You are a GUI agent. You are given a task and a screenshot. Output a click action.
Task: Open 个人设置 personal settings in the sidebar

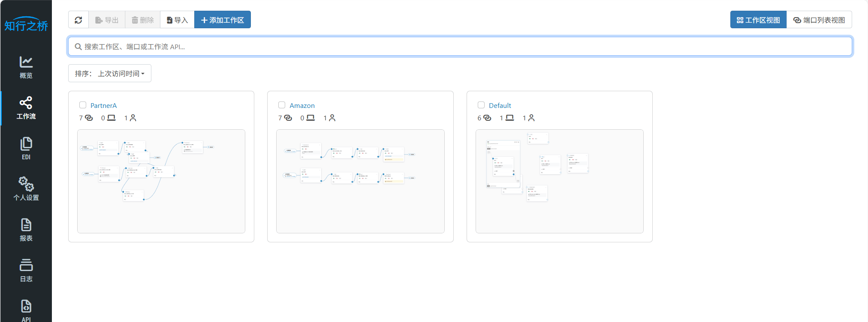tap(26, 189)
